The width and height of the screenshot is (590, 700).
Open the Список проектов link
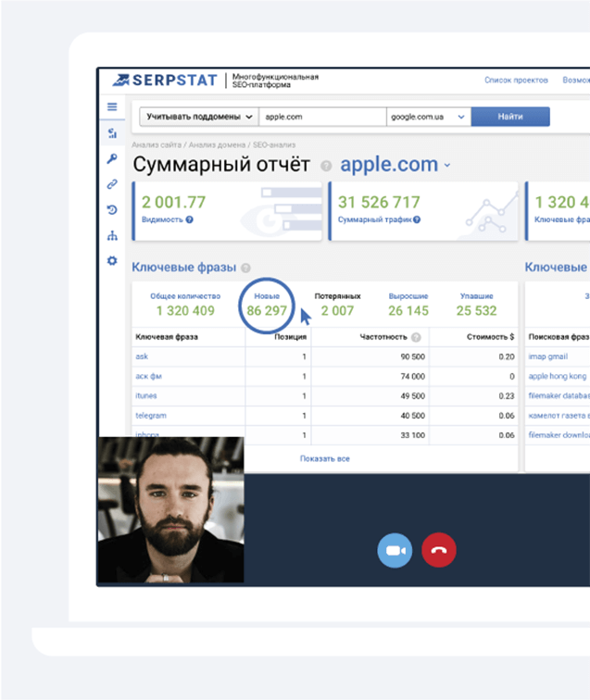tap(516, 81)
